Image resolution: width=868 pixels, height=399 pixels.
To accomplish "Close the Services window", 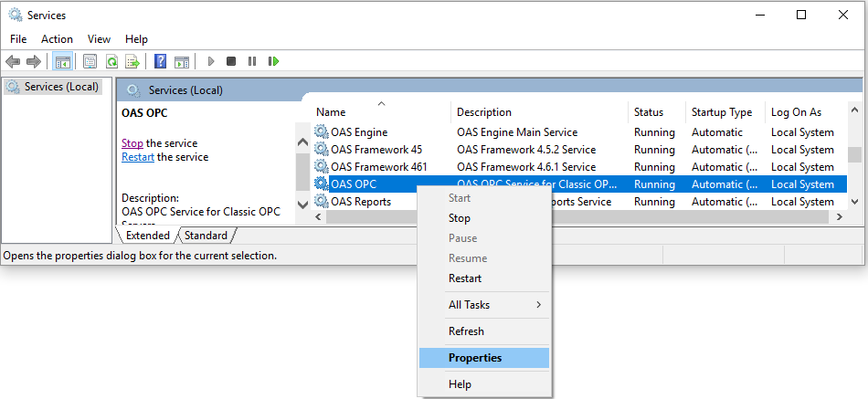I will [x=843, y=15].
